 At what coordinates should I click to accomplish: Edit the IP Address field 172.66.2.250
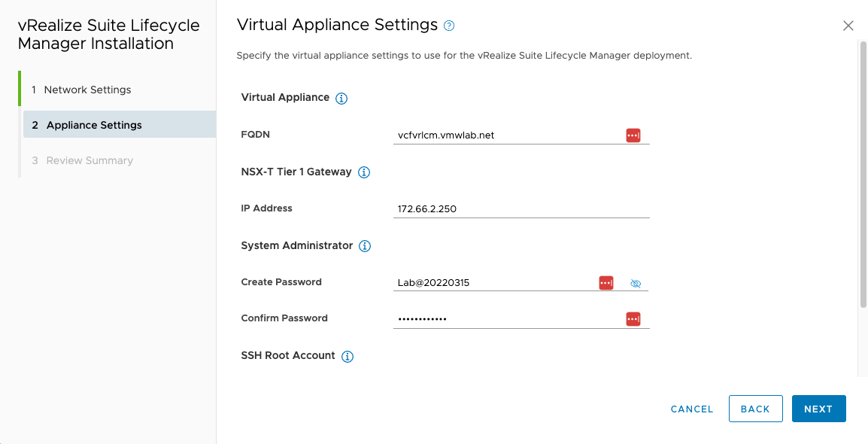pos(521,208)
